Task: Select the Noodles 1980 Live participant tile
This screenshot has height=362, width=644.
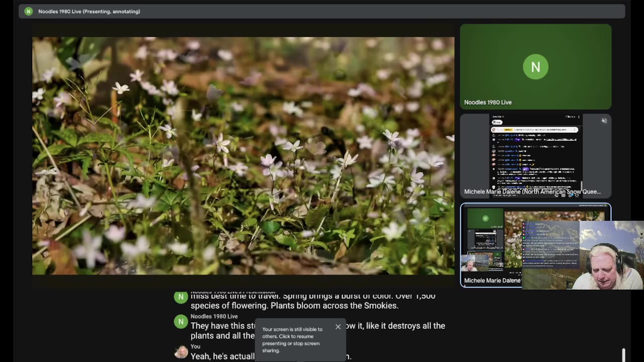Action: tap(535, 66)
